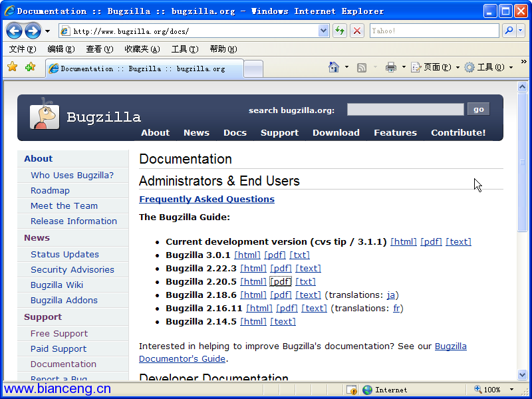This screenshot has height=399, width=532.
Task: Open the 工具(O) gear toolbar menu
Action: coord(489,67)
